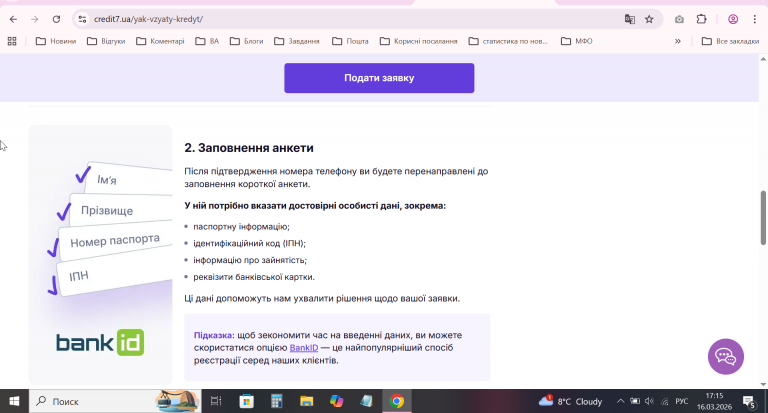Image resolution: width=768 pixels, height=413 pixels.
Task: Open the ВА bookmarks folder
Action: (x=207, y=41)
